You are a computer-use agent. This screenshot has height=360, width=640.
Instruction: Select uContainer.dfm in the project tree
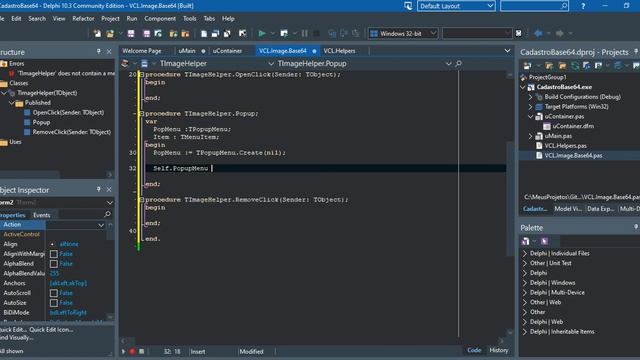pos(573,127)
